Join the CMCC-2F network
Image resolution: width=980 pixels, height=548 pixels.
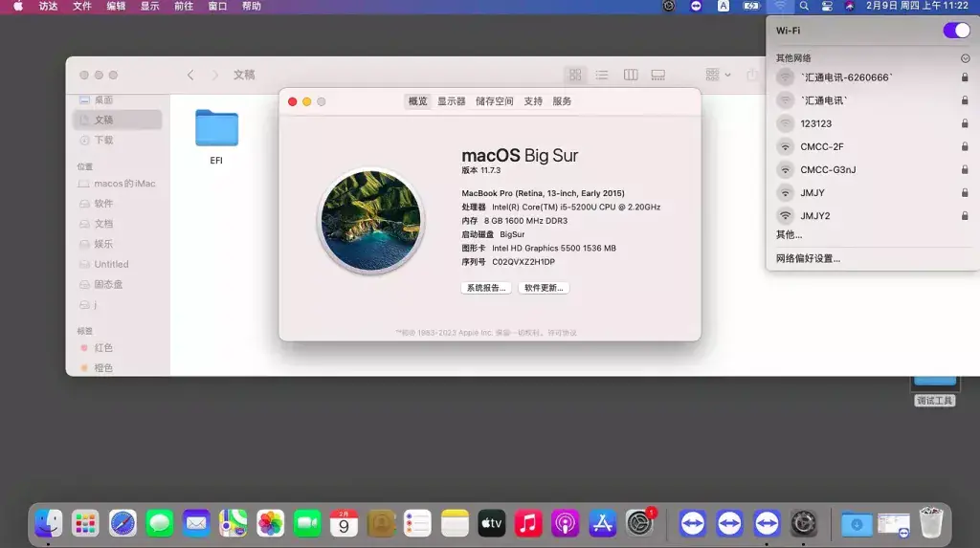[x=872, y=147]
